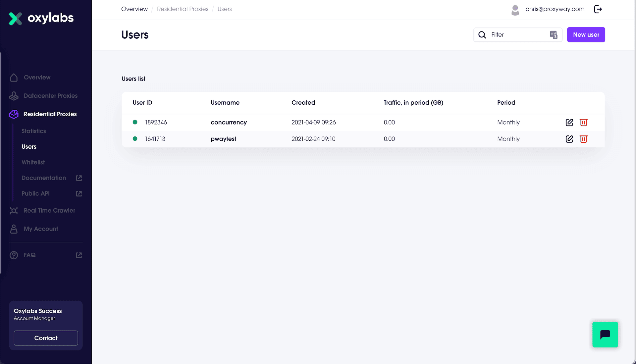Click Monthly period of concurrency row

pos(508,123)
